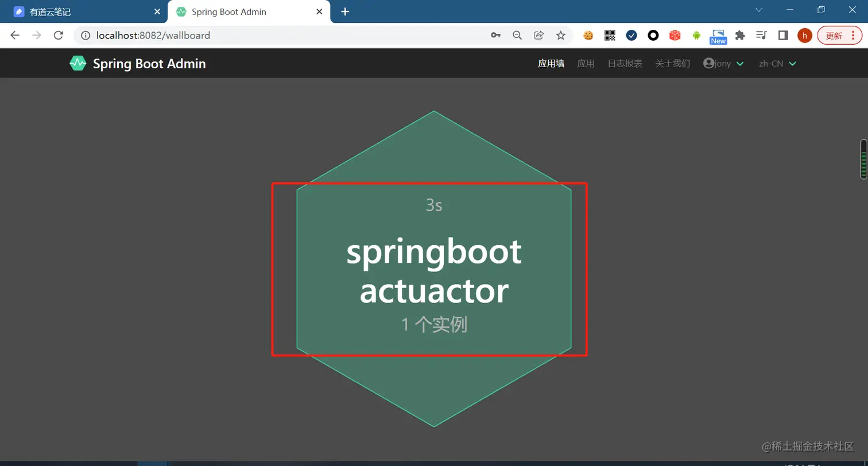
Task: Open the green Android extension
Action: click(697, 36)
